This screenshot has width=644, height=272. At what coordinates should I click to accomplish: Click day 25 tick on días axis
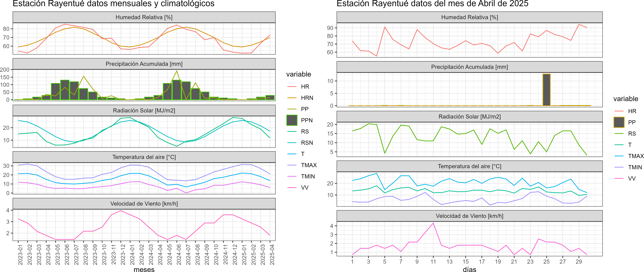click(x=546, y=262)
